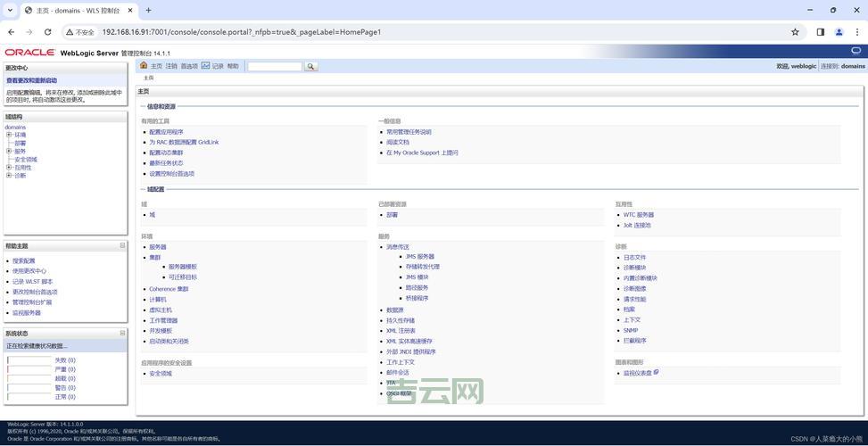Click 注销 to log out
This screenshot has height=446, width=868.
[x=171, y=66]
